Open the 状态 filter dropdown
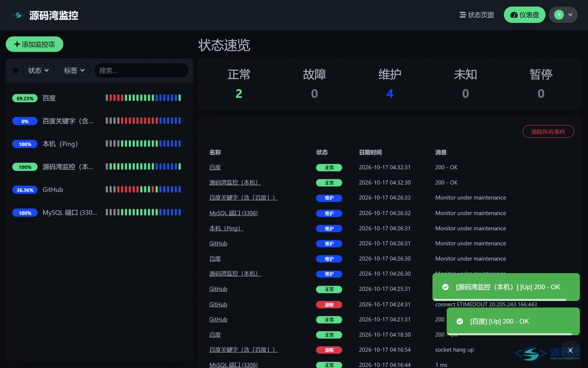 38,70
